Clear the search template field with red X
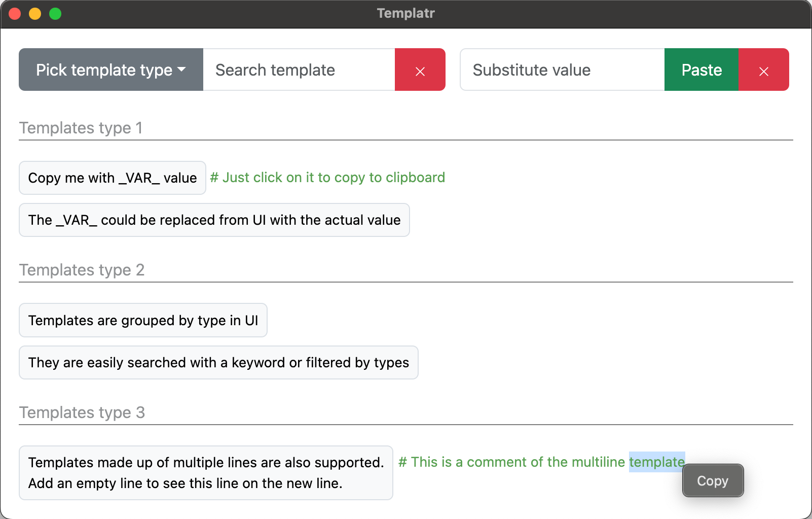The image size is (812, 519). pyautogui.click(x=420, y=70)
